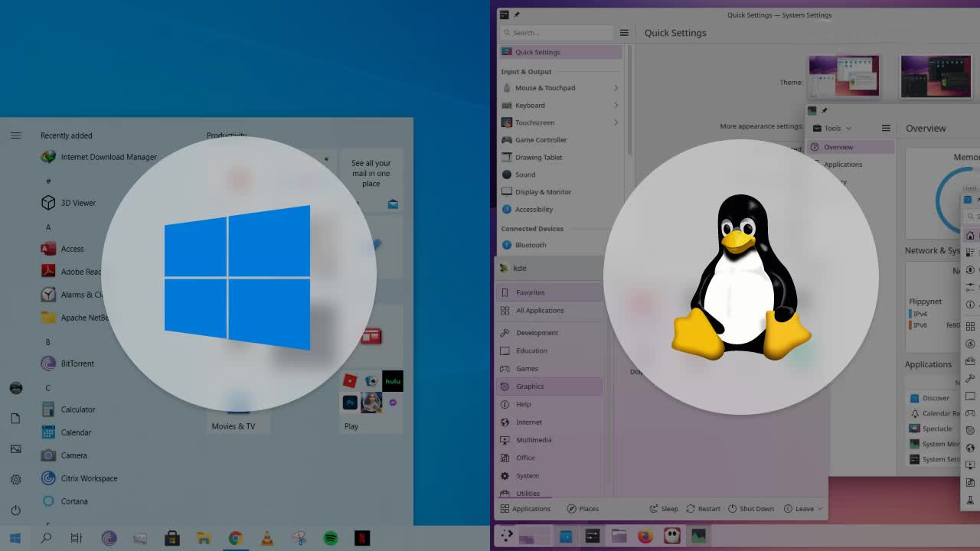Click the Restart button in KDE launcher
This screenshot has width=980, height=551.
[x=704, y=509]
